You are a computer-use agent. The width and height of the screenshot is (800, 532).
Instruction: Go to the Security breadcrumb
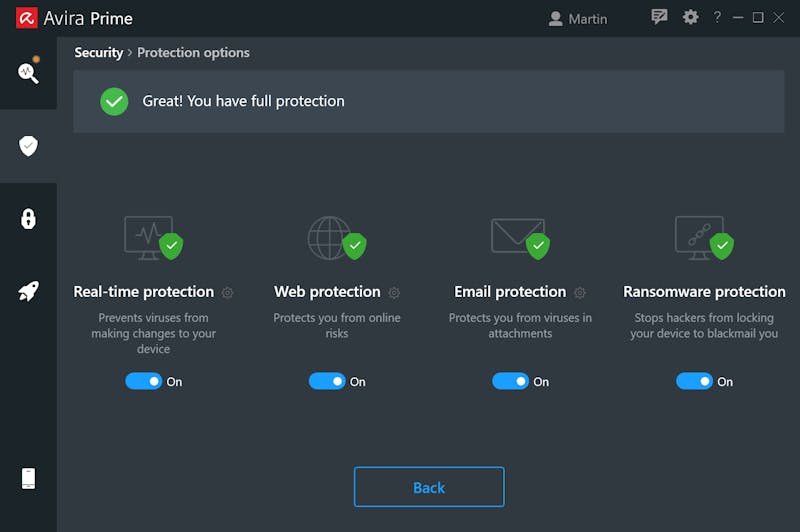98,53
